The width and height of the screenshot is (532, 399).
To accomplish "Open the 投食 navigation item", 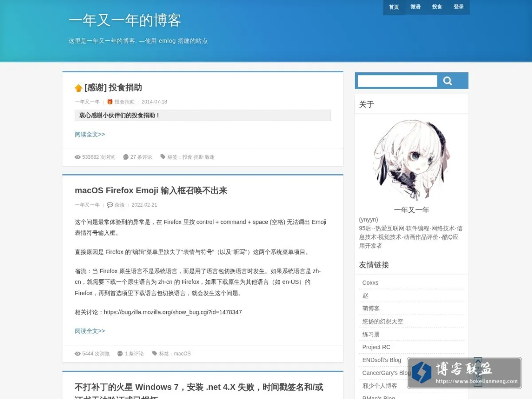I will click(437, 7).
